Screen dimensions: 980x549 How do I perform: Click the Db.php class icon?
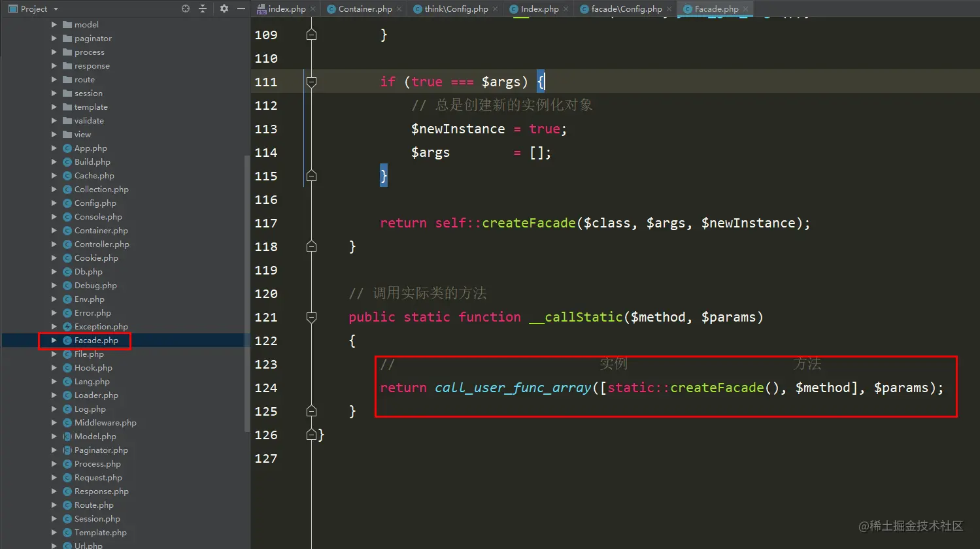67,272
